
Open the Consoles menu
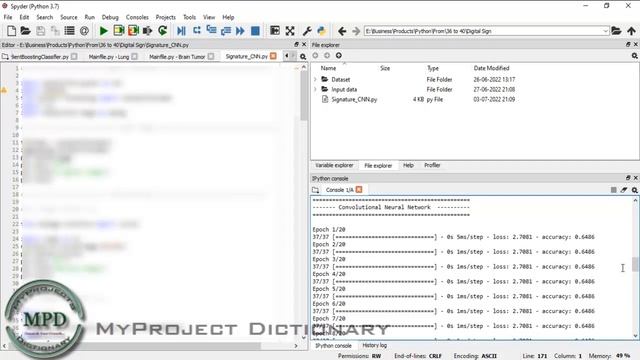(137, 17)
